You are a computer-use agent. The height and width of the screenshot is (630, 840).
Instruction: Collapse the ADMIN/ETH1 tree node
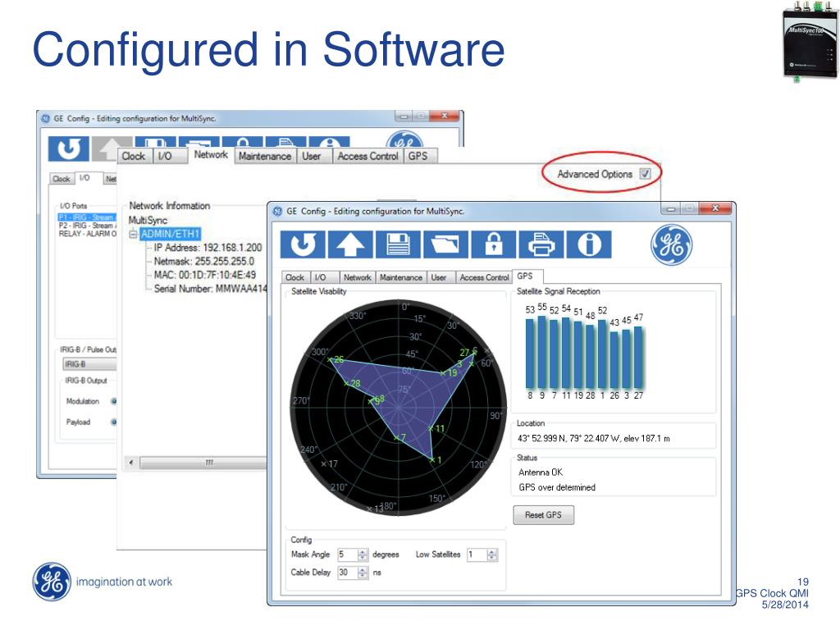[x=133, y=234]
